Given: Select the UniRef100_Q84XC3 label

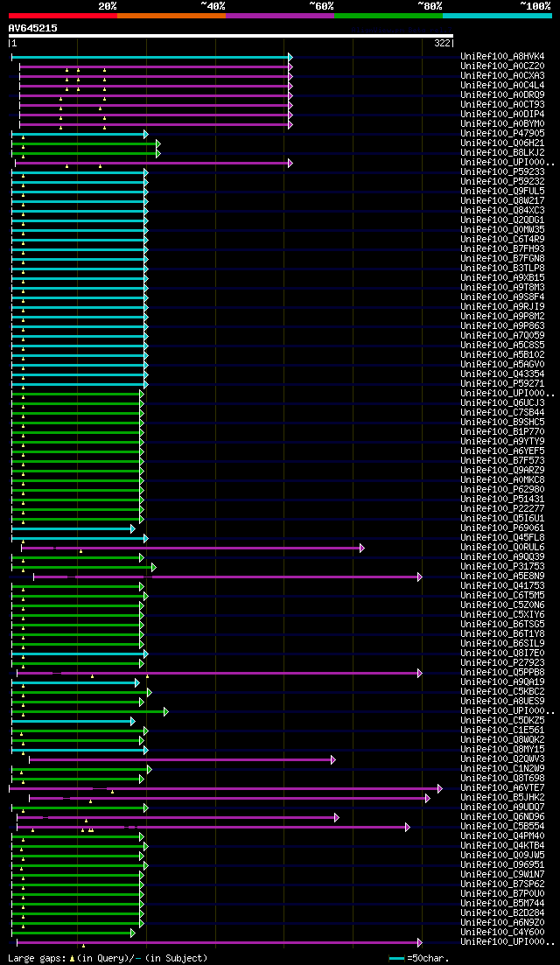Looking at the screenshot, I should (x=502, y=211).
